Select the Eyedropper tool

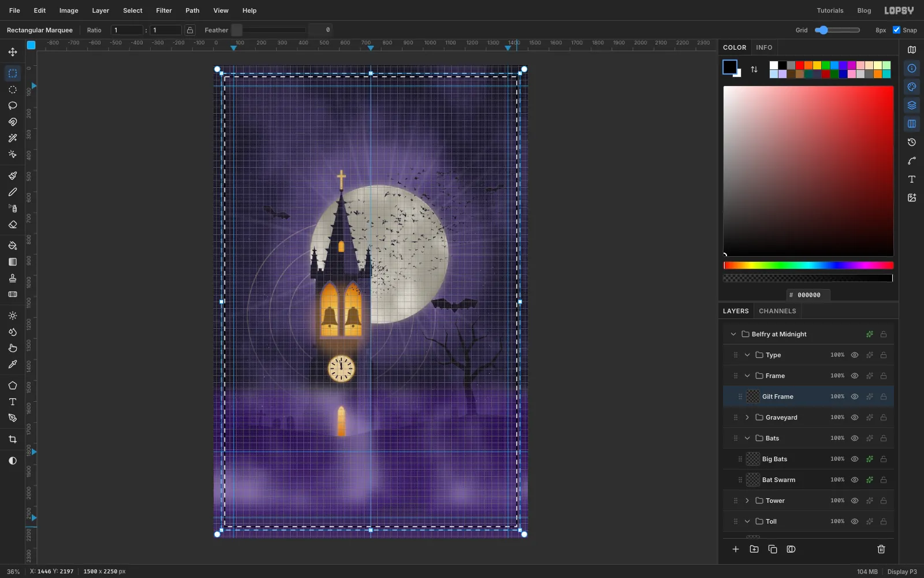13,364
